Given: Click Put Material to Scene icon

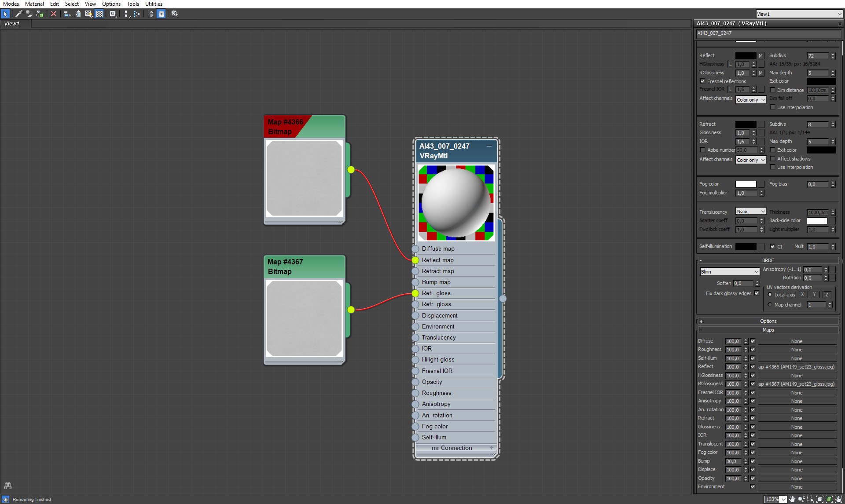Looking at the screenshot, I should pyautogui.click(x=29, y=14).
